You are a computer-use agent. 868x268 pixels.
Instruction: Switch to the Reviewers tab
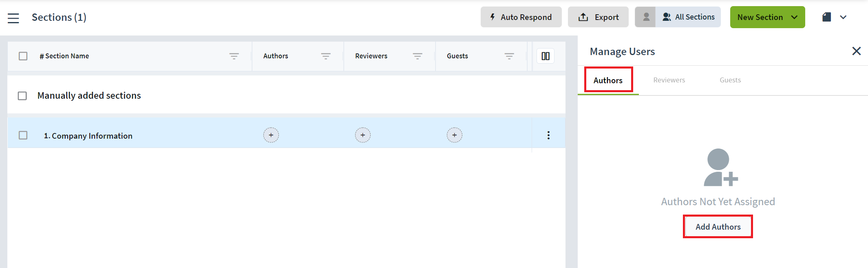tap(669, 80)
